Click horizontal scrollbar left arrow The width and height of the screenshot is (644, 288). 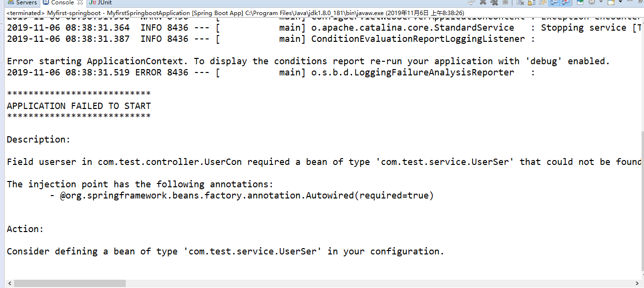(x=10, y=283)
